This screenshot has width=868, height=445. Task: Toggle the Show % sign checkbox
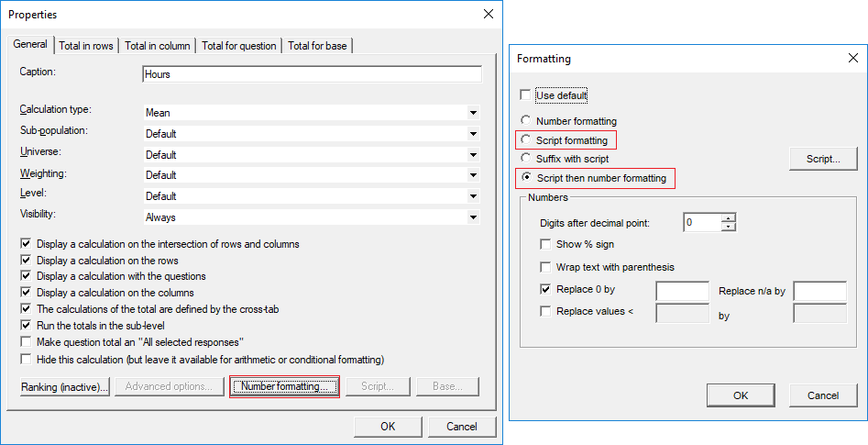546,245
